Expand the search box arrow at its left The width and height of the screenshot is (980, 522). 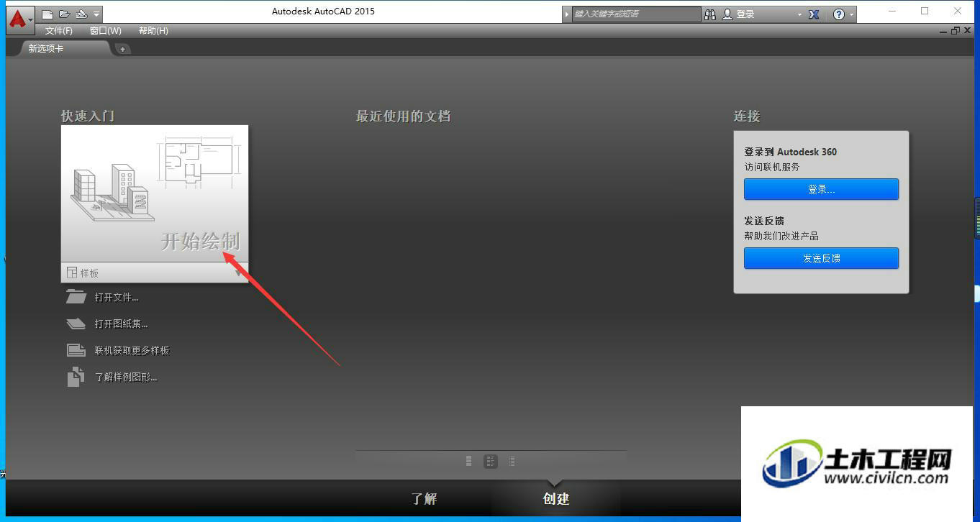[x=567, y=14]
